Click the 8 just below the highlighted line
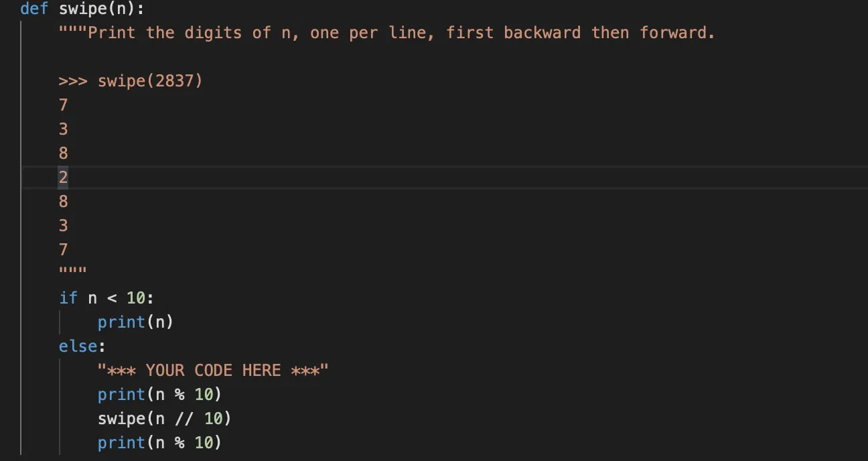Image resolution: width=868 pixels, height=461 pixels. [x=64, y=202]
